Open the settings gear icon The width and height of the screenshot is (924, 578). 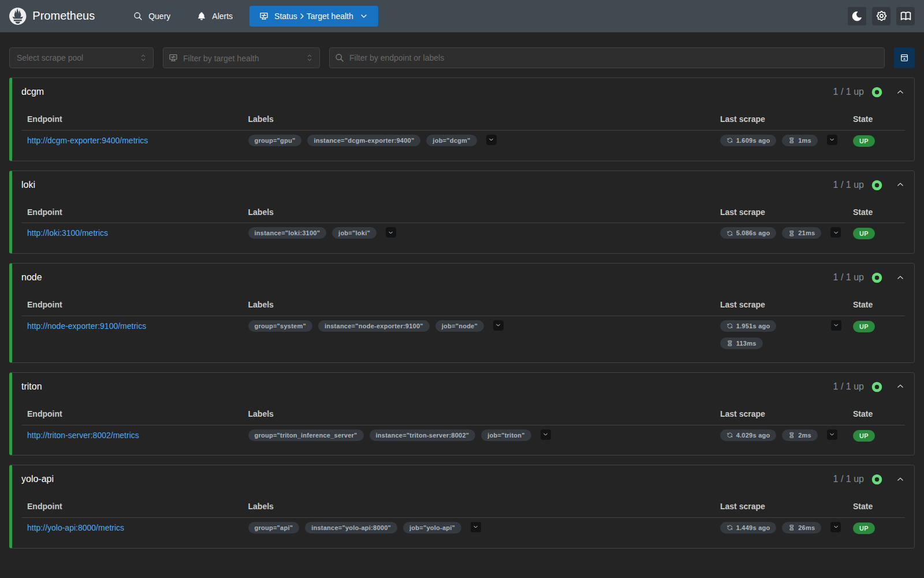(x=881, y=16)
